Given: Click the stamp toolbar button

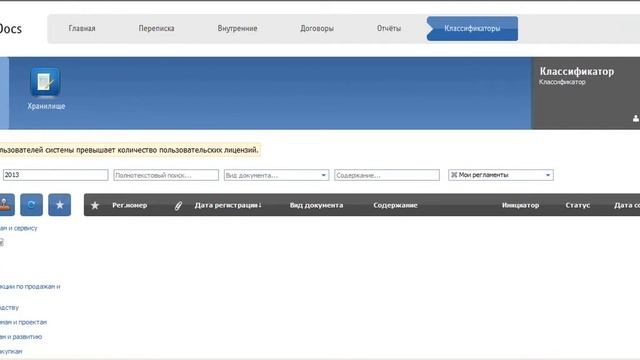Looking at the screenshot, I should [6, 205].
